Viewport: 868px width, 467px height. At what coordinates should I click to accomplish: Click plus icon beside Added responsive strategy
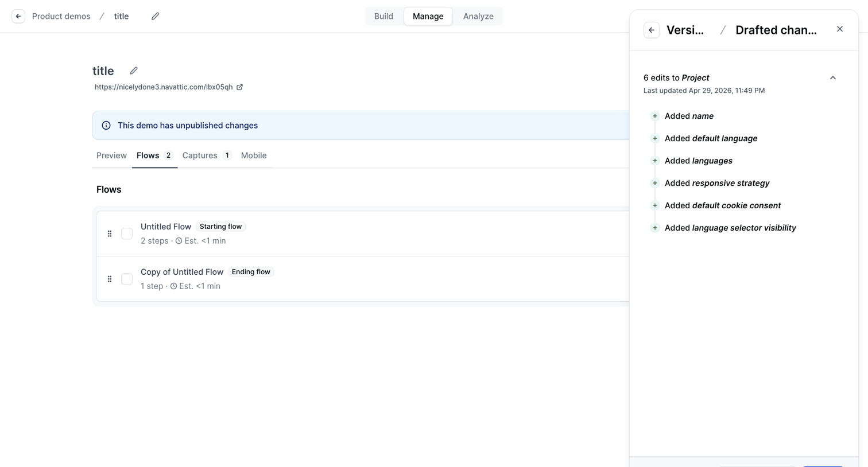point(654,183)
